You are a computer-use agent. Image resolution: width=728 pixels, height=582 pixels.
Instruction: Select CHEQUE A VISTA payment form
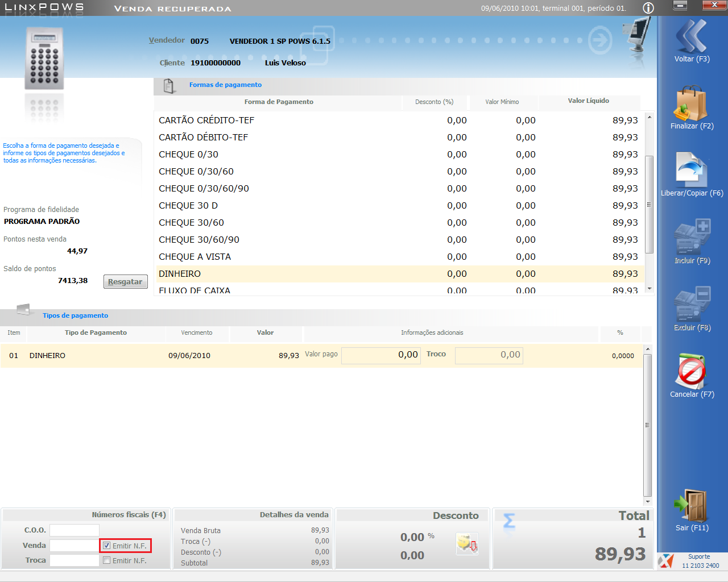click(x=400, y=257)
